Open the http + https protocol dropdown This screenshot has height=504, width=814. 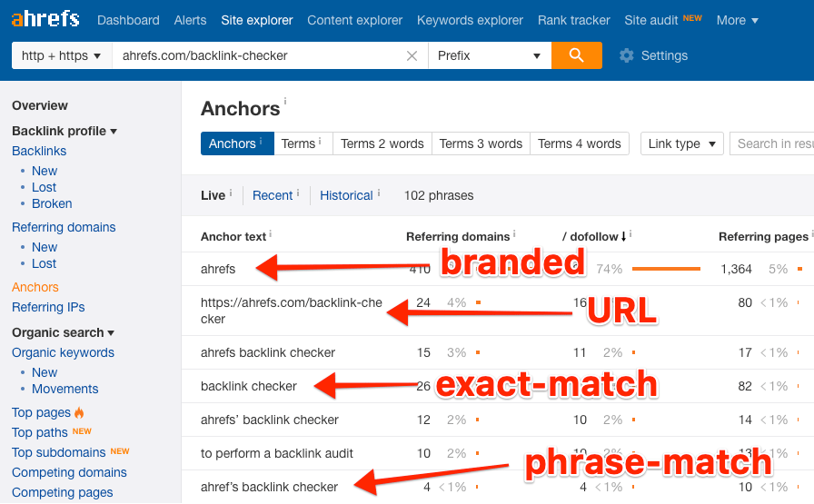click(61, 55)
